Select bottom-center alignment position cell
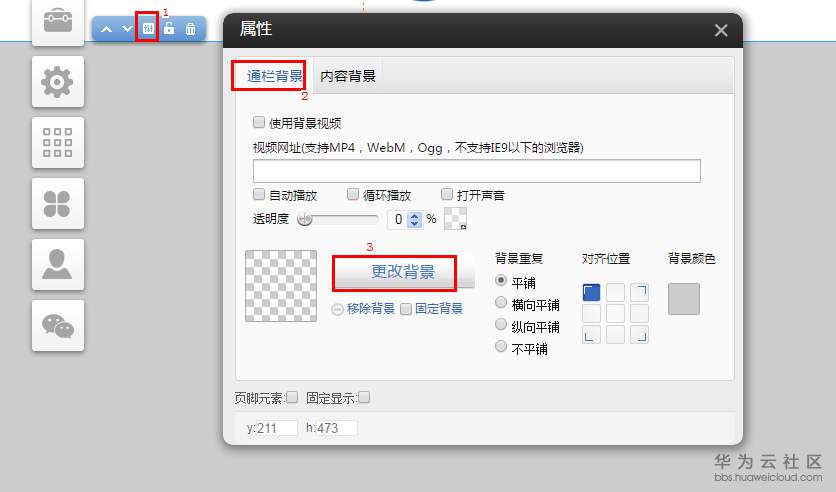This screenshot has width=836, height=492. [615, 334]
